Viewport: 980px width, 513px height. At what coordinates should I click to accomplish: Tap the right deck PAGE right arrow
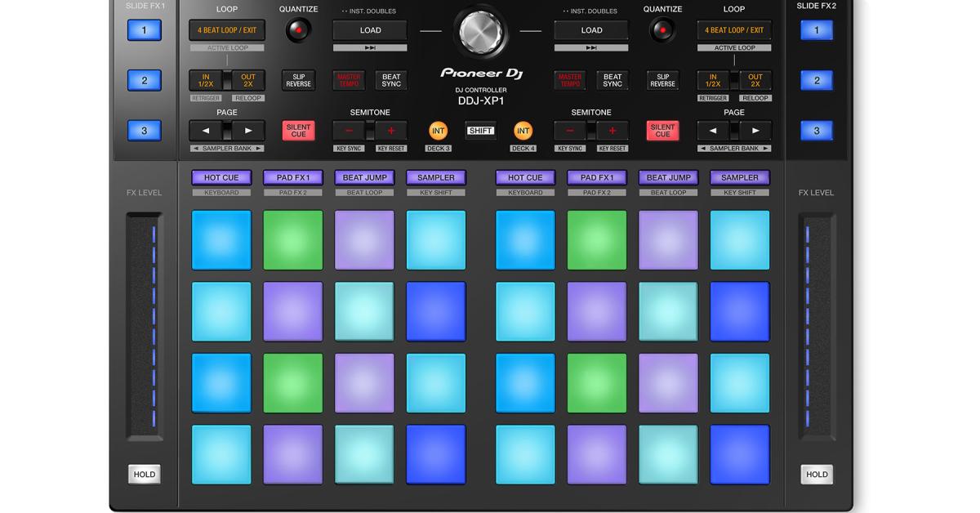[755, 130]
